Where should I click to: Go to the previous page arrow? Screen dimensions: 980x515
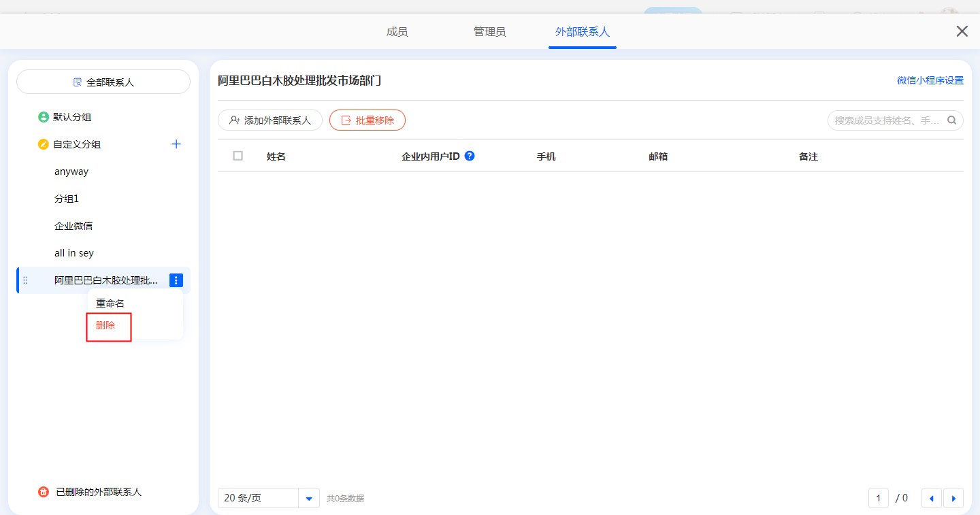click(x=931, y=498)
